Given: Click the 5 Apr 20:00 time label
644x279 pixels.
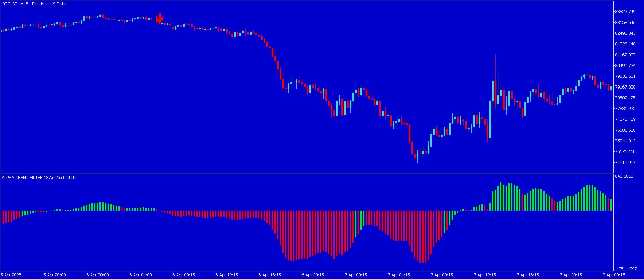Looking at the screenshot, I should point(55,275).
